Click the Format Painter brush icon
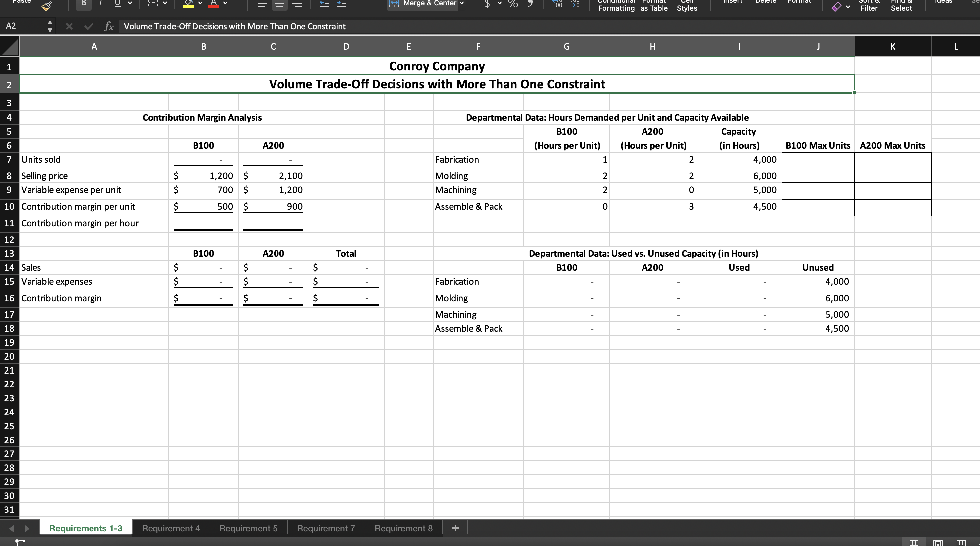Image resolution: width=980 pixels, height=546 pixels. tap(46, 6)
